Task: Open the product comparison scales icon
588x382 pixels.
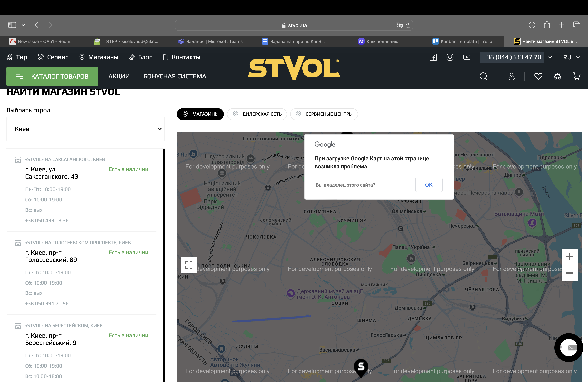Action: tap(557, 77)
